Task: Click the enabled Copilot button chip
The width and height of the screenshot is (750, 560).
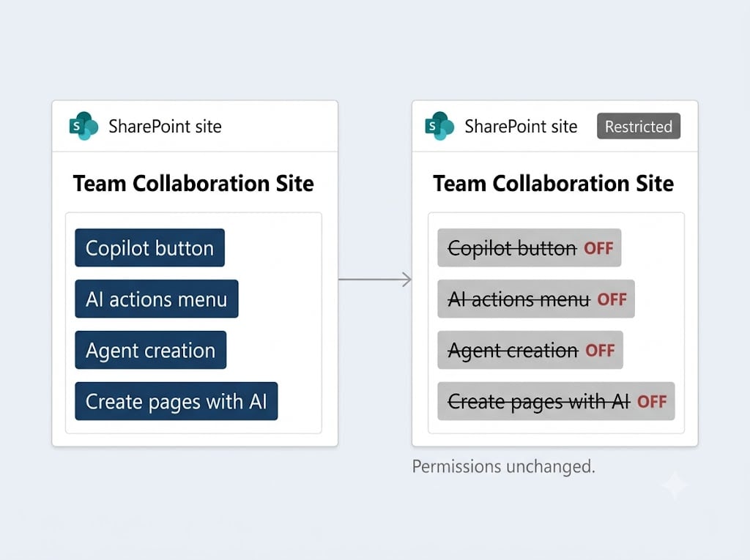Action: (x=149, y=247)
